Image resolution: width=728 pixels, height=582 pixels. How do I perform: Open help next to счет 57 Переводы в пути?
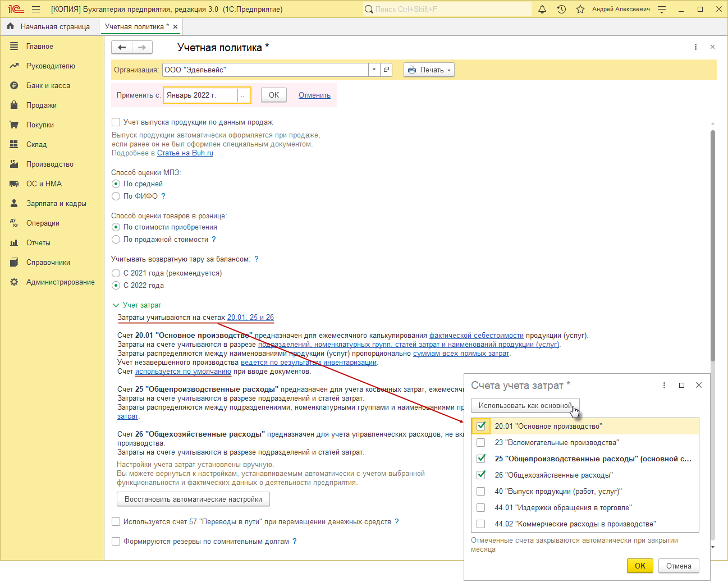tap(397, 521)
